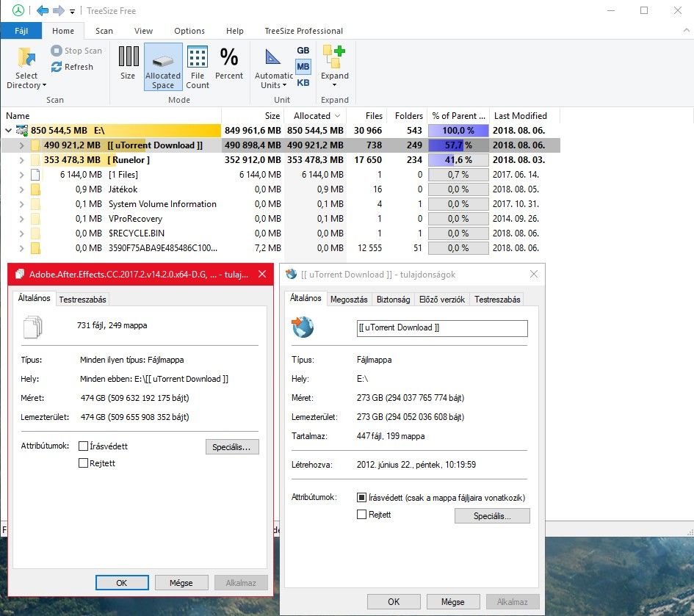This screenshot has width=694, height=616.
Task: Sort by Files column header
Action: pos(366,116)
